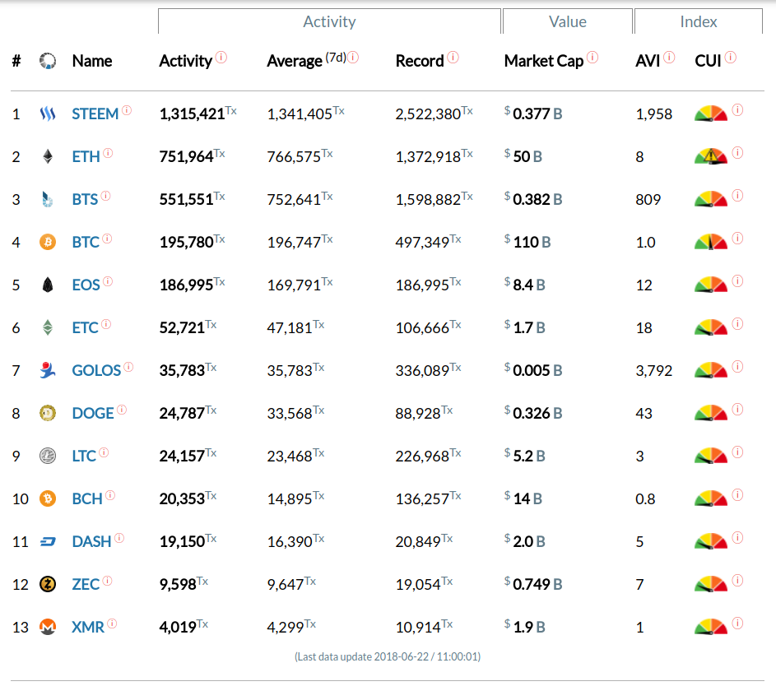The width and height of the screenshot is (776, 700).
Task: Click info icon next to STEEM name
Action: pyautogui.click(x=127, y=110)
